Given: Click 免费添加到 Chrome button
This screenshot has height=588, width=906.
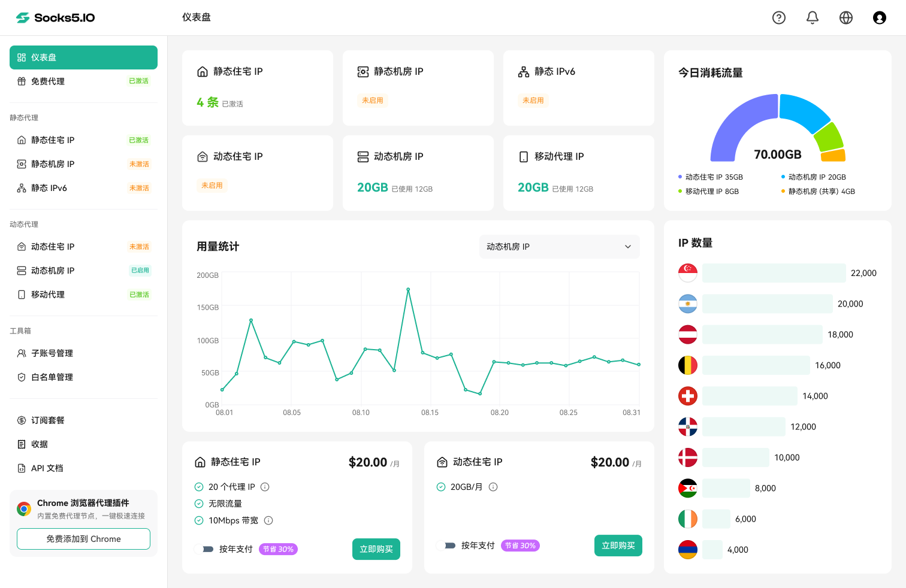Looking at the screenshot, I should (83, 539).
